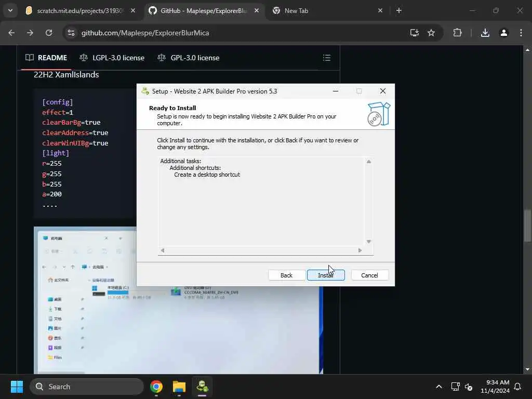Click left arrow of summary horizontal scrollbar
The height and width of the screenshot is (399, 532).
tap(163, 250)
